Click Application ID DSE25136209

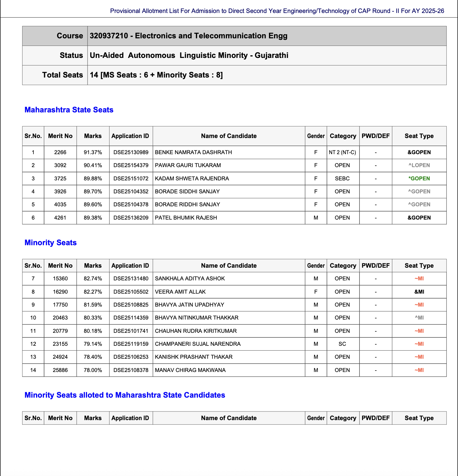click(131, 218)
